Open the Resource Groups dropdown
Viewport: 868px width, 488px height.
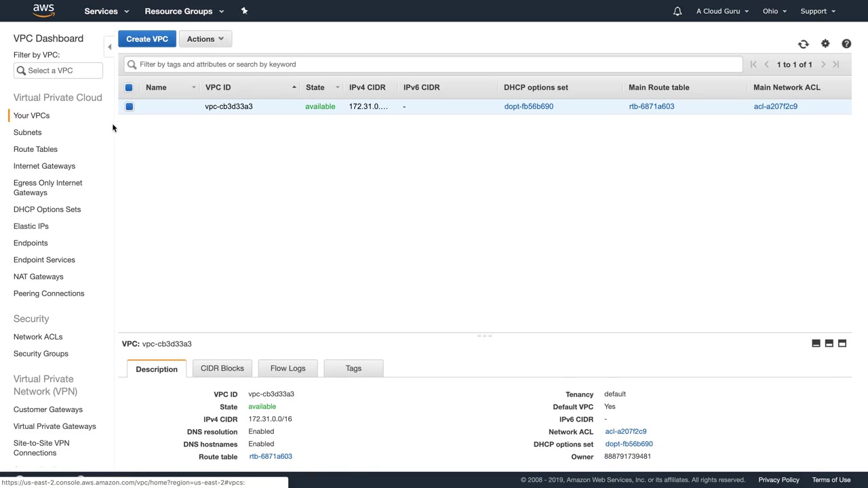(184, 11)
